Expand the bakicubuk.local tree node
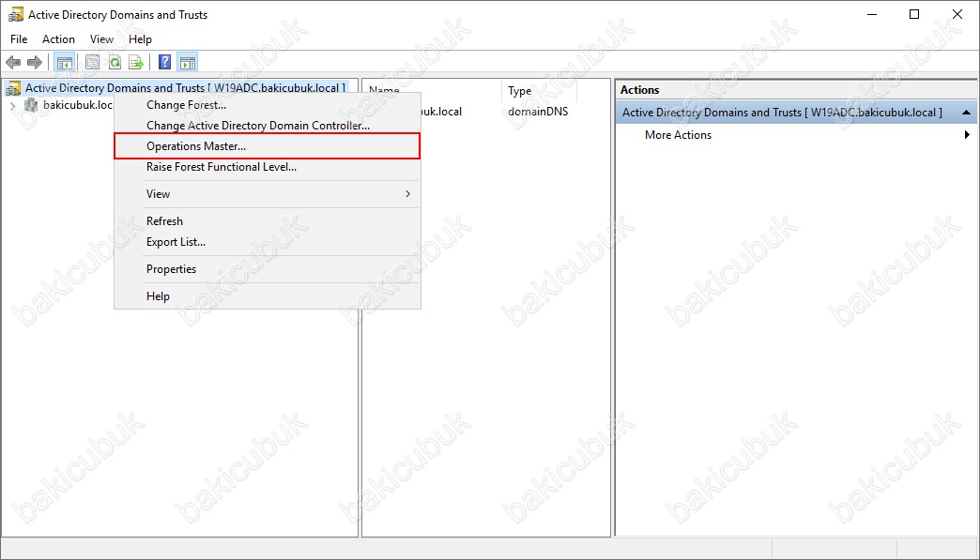 click(x=12, y=105)
